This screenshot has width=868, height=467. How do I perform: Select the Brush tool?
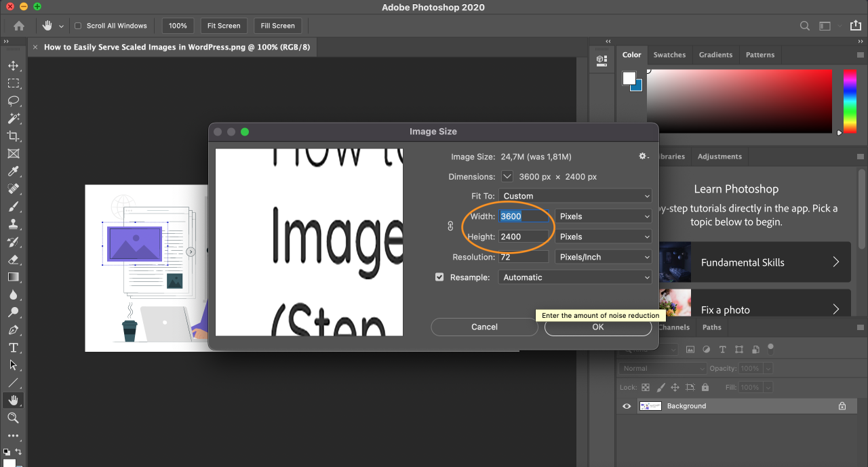14,207
